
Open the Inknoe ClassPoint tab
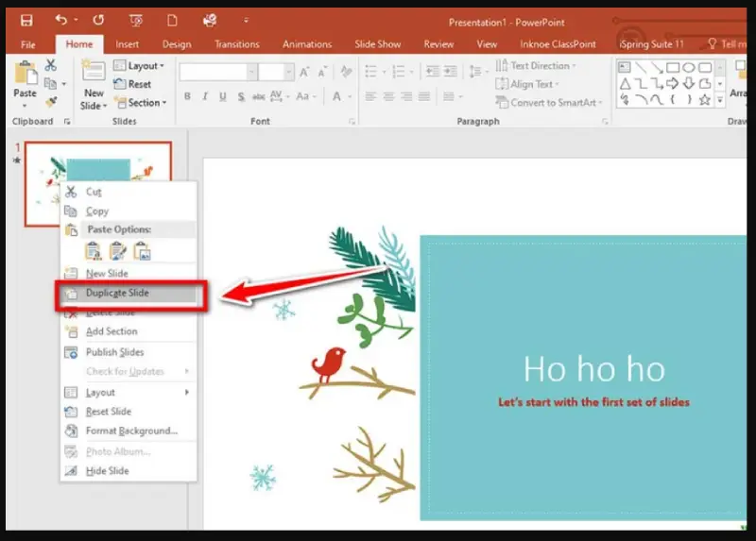(558, 44)
